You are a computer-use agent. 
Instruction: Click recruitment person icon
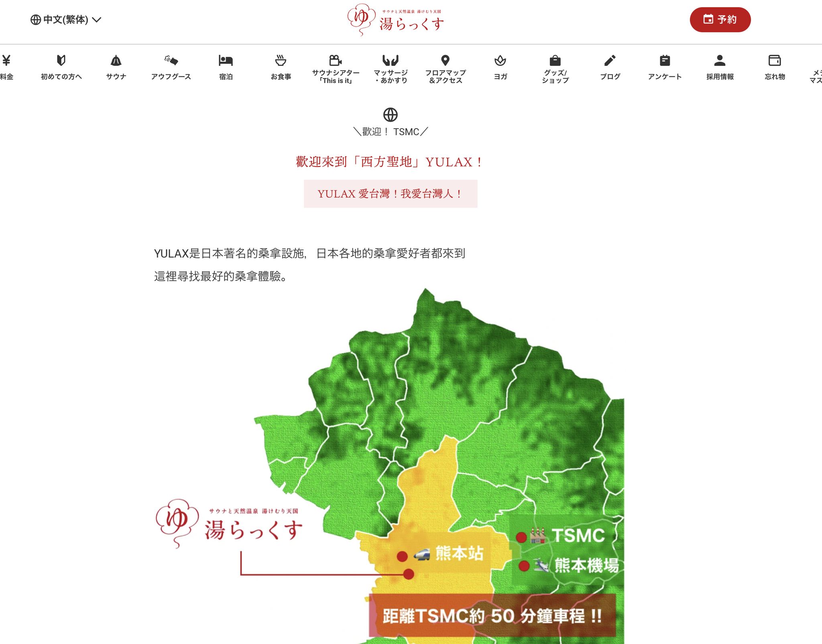point(720,61)
